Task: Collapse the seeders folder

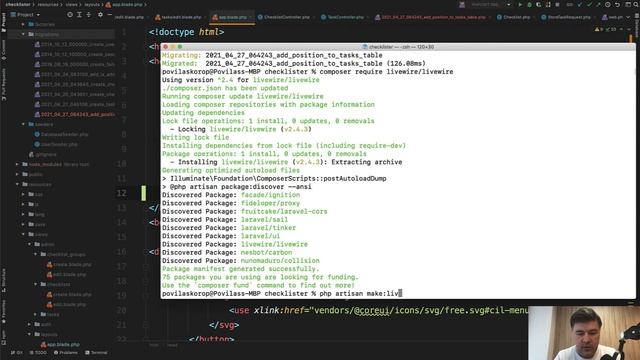Action: tap(23, 124)
